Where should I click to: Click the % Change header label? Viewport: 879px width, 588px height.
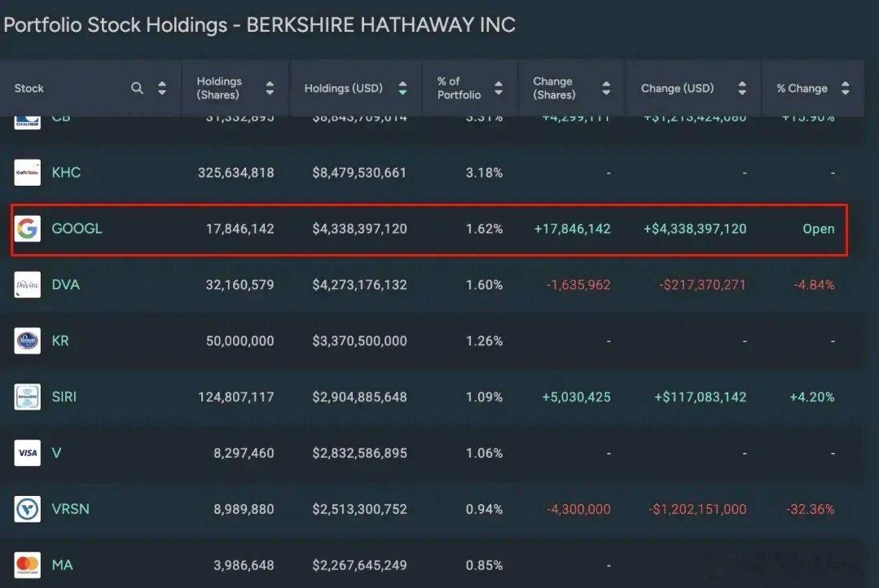pos(802,88)
